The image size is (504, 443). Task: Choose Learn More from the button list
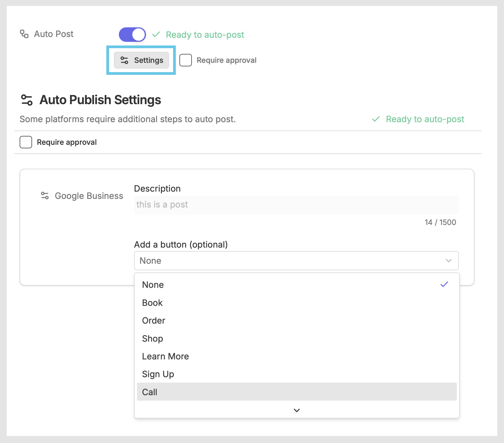165,356
